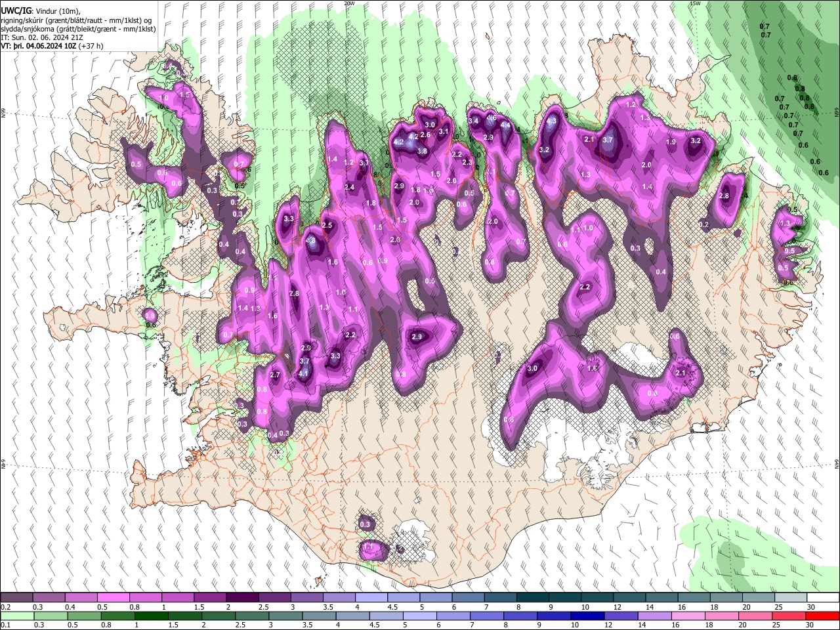Click the pale green 0.1 swatch, lower legend row
The width and height of the screenshot is (840, 630).
[x=17, y=616]
